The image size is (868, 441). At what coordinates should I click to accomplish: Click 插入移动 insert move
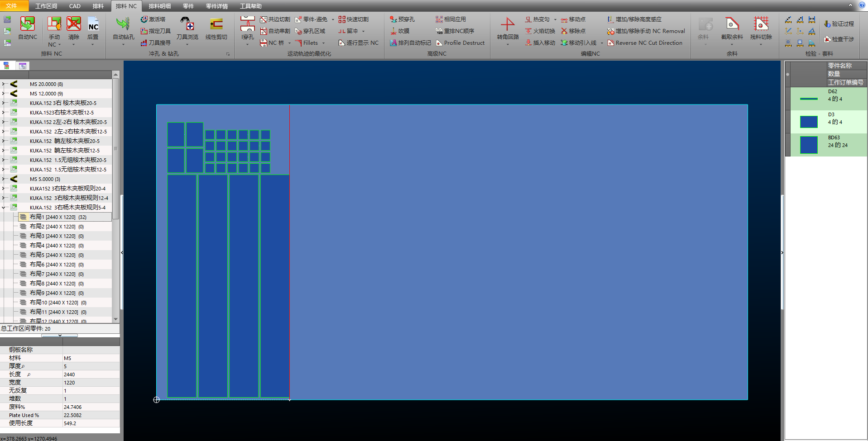tap(540, 43)
